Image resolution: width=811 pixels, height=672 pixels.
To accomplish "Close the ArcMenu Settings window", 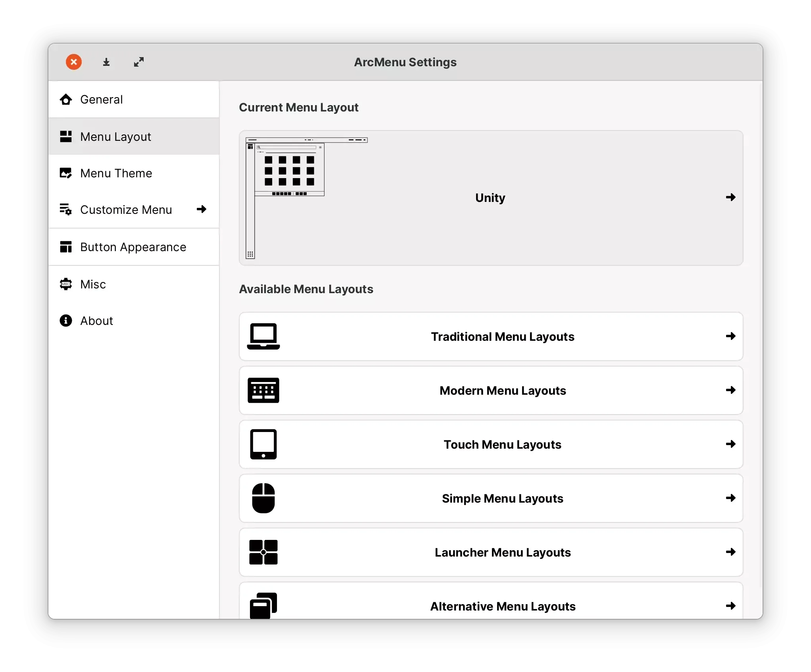I will (74, 62).
